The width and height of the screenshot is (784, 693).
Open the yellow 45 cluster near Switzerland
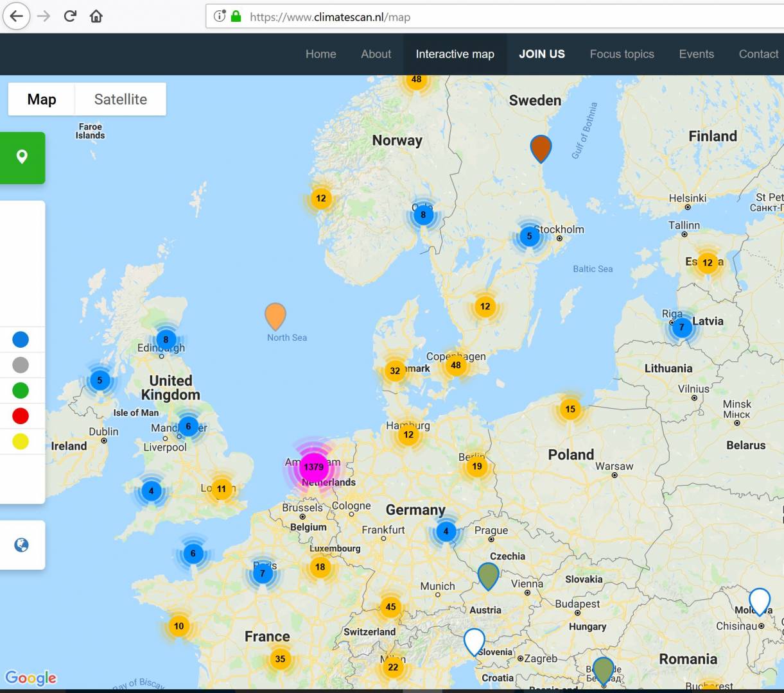point(390,606)
